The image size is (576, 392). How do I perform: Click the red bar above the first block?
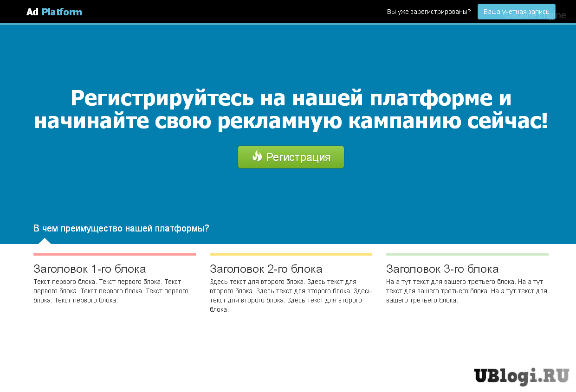click(115, 254)
